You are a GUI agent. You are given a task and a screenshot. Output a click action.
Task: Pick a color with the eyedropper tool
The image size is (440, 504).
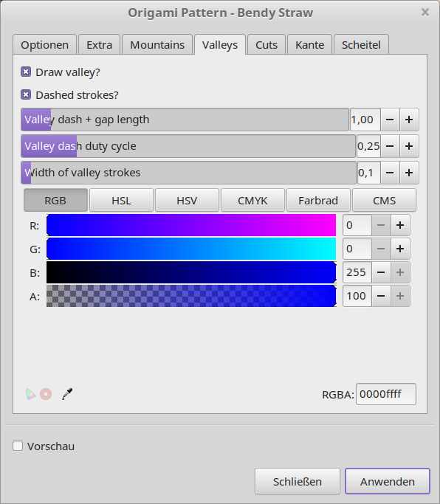(x=67, y=394)
